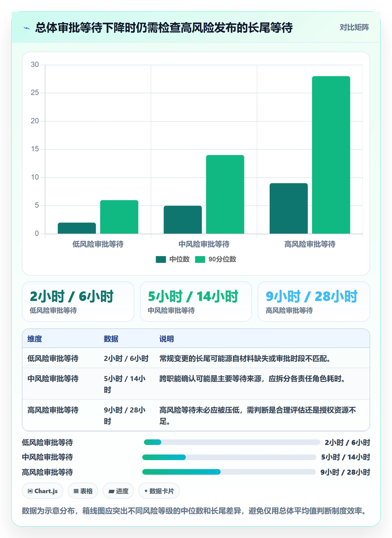The height and width of the screenshot is (538, 392).
Task: Select the 高风险审批等待 table row name
Action: (x=53, y=410)
